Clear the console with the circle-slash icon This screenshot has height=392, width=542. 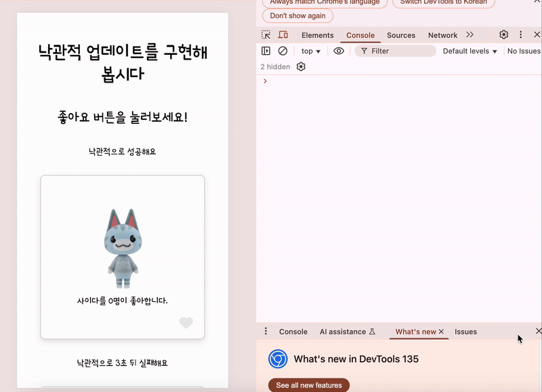point(283,51)
